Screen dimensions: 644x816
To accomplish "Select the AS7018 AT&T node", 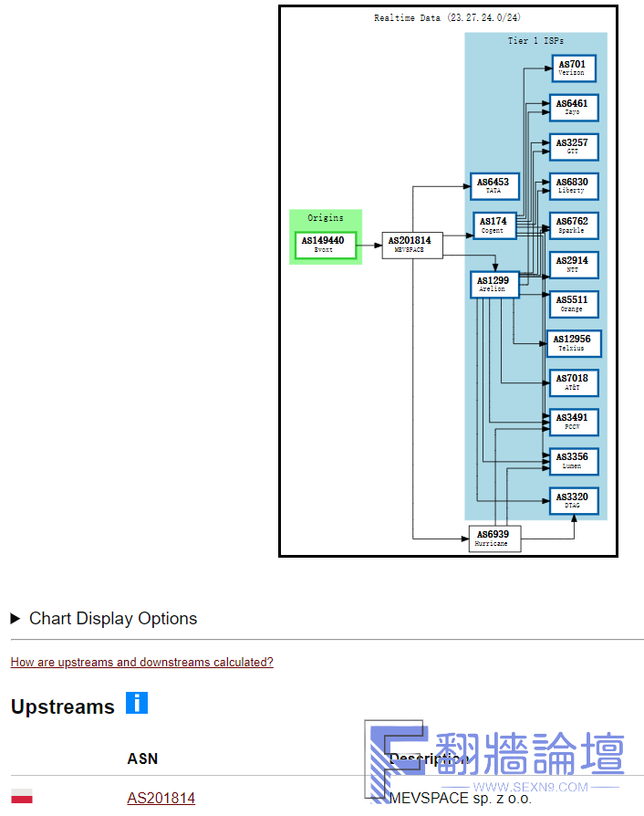I will [574, 382].
